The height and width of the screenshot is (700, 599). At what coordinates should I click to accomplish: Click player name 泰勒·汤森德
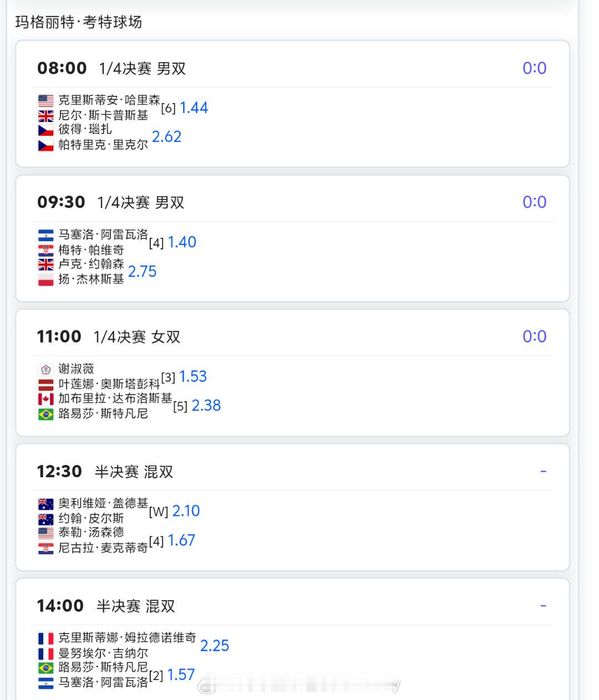coord(91,533)
